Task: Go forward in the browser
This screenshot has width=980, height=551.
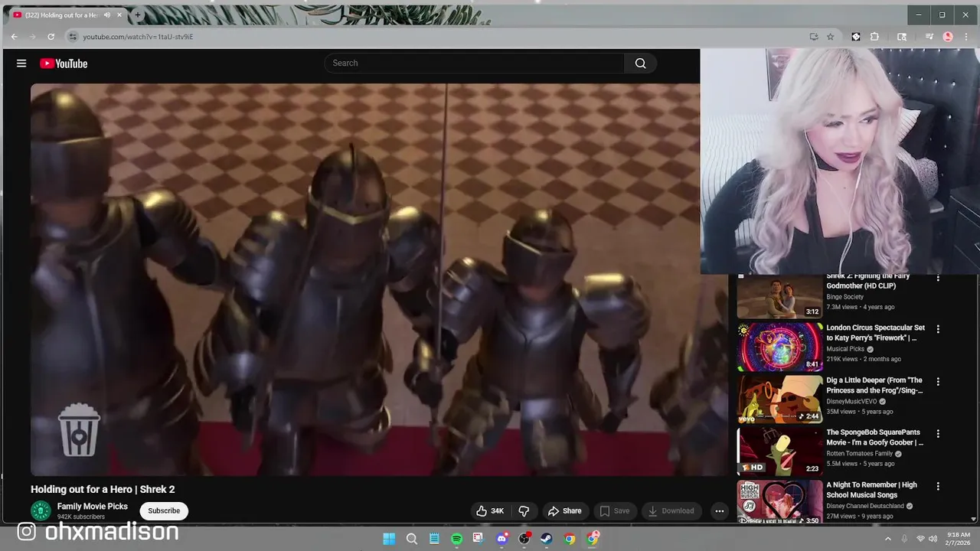Action: pos(32,37)
